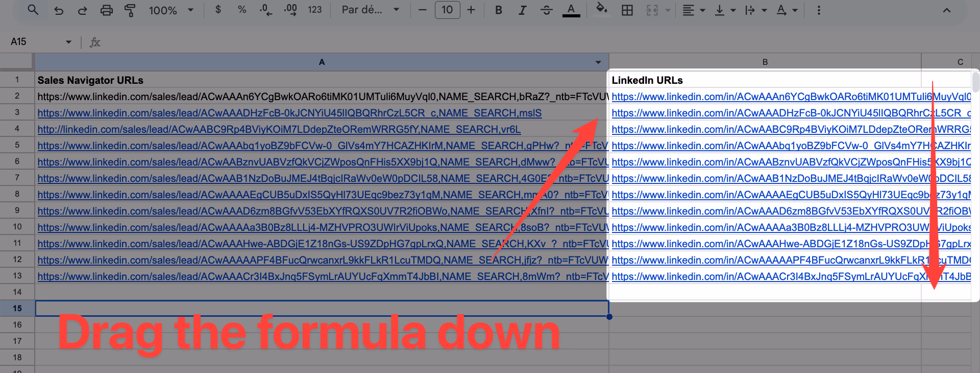Select cell A15

pos(322,308)
